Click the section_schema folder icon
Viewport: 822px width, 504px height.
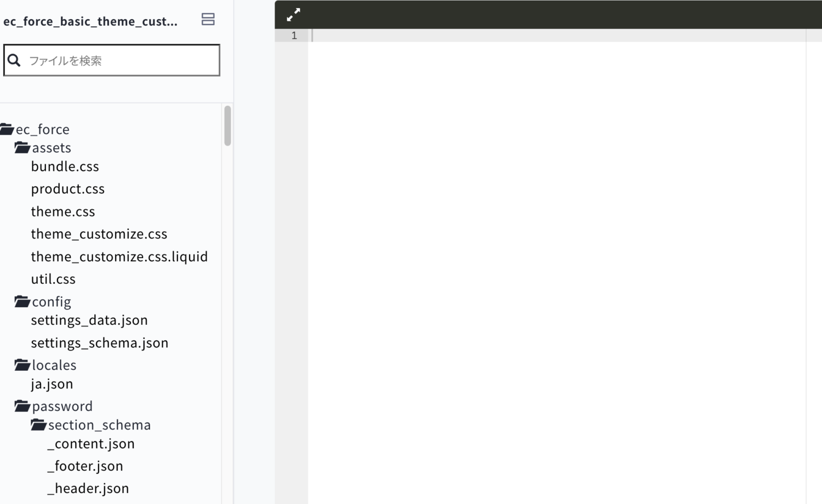(38, 425)
